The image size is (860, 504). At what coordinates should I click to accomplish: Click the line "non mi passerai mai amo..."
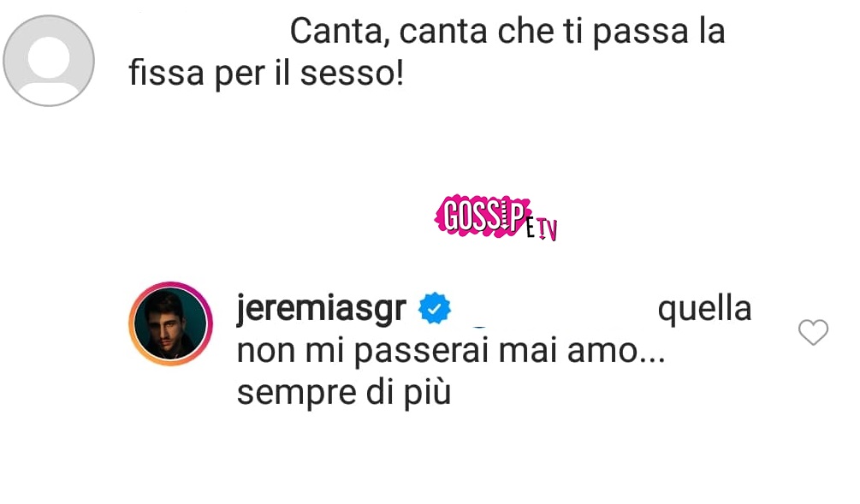point(451,351)
